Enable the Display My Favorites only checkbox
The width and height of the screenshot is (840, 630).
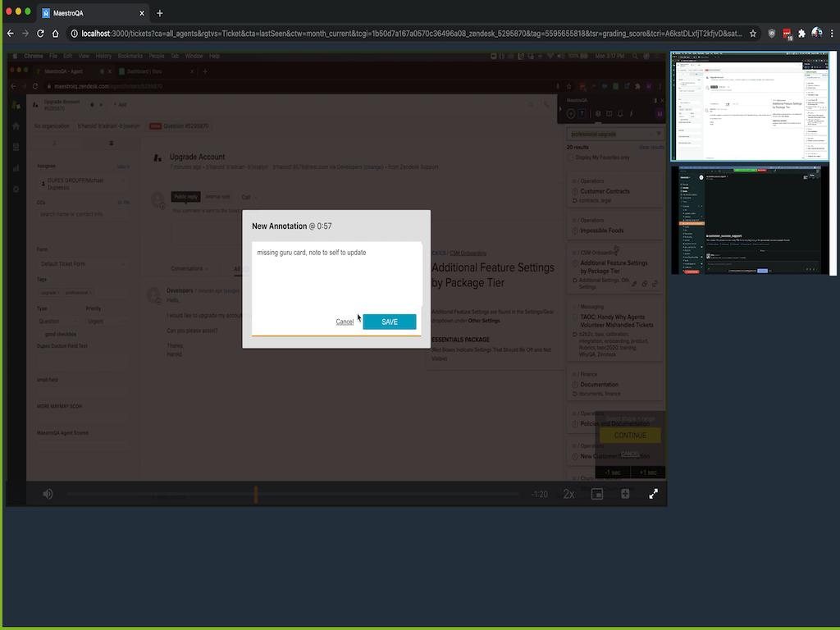[572, 157]
